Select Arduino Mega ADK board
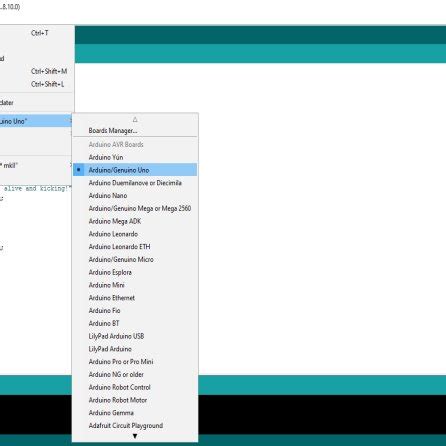446x446 pixels. click(x=135, y=221)
